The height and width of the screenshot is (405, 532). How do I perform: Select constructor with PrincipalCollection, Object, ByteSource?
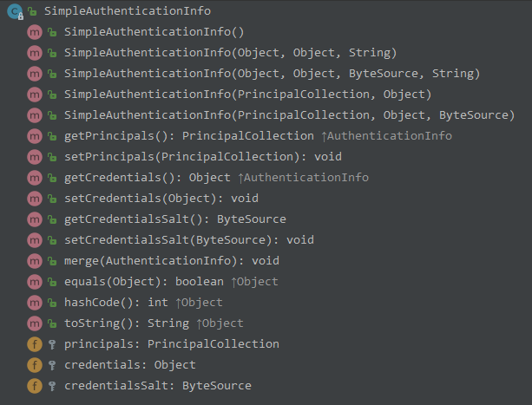[289, 115]
